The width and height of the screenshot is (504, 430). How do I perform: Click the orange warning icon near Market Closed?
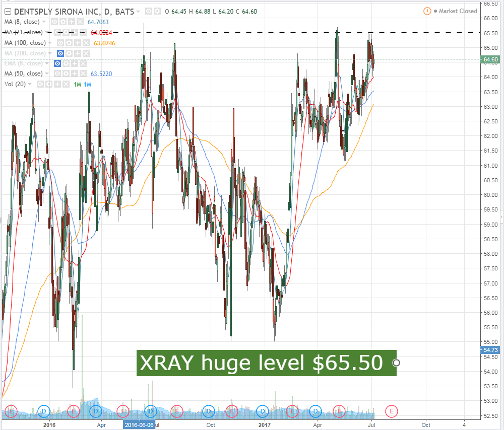coord(427,11)
